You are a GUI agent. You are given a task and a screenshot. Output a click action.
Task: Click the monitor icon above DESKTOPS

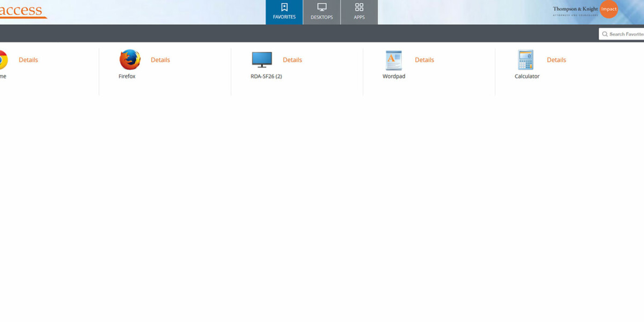point(321,7)
